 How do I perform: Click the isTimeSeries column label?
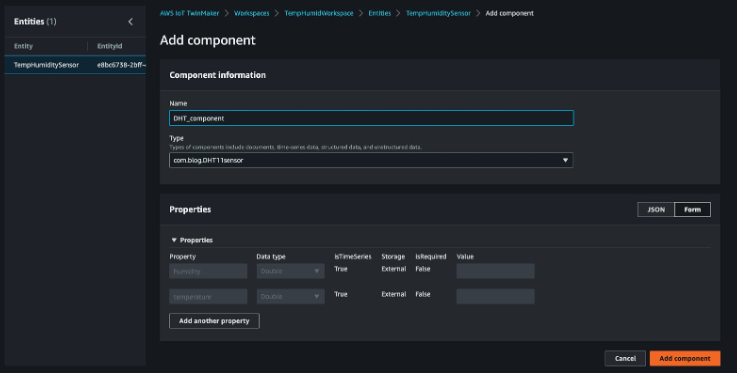pyautogui.click(x=353, y=257)
